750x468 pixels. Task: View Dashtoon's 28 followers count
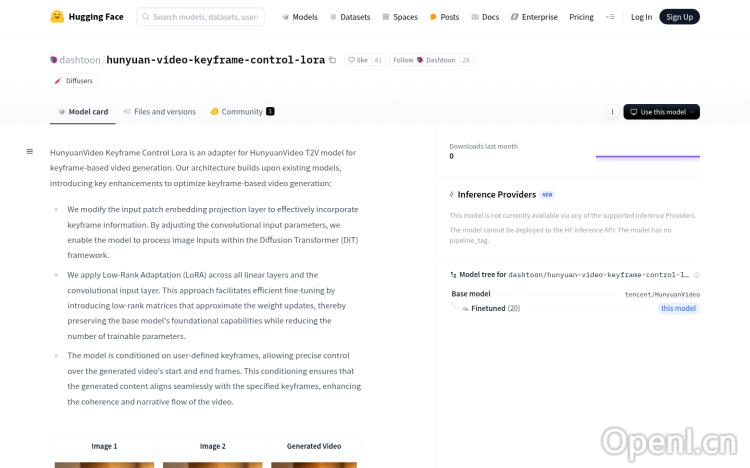tap(465, 60)
